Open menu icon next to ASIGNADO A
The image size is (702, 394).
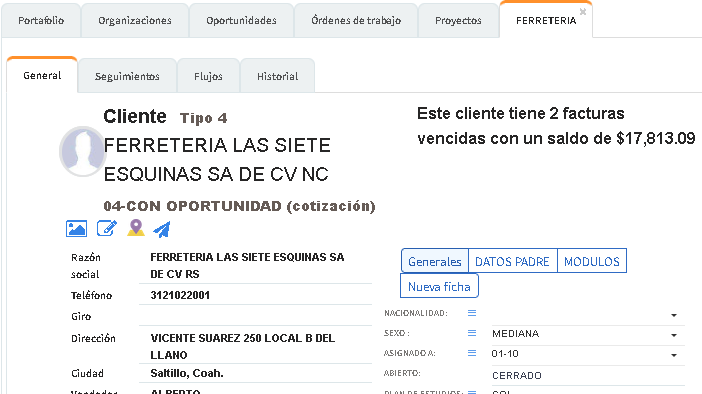(x=472, y=353)
